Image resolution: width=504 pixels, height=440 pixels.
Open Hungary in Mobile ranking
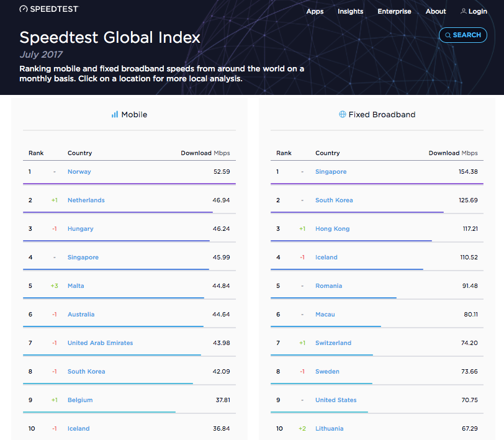(x=80, y=229)
